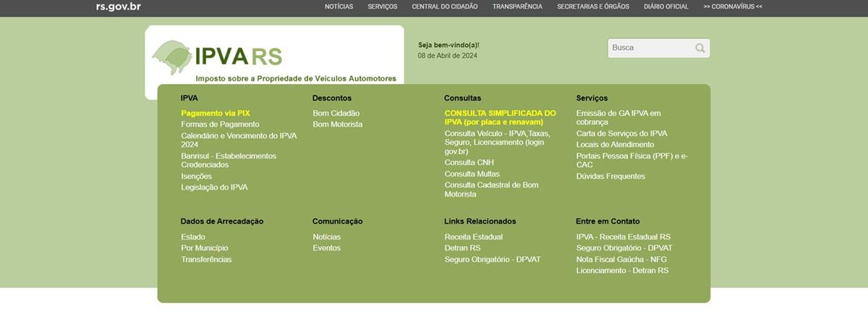This screenshot has width=868, height=314.
Task: Open Por Município collection data
Action: [x=204, y=248]
